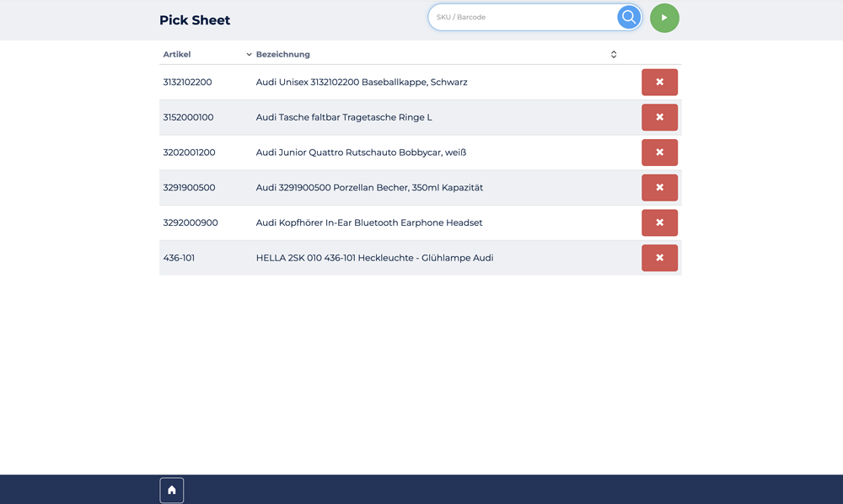Click the Bezeichnung column header label
Screen dimensions: 843x504
(283, 55)
